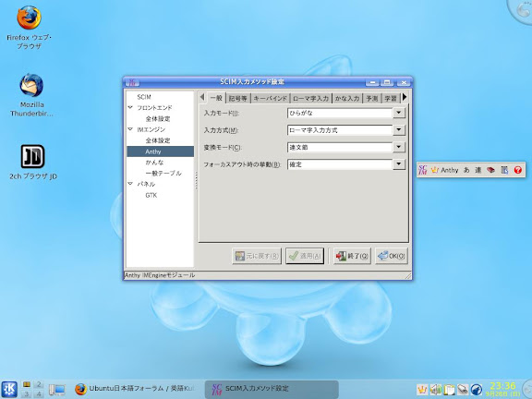The width and height of the screenshot is (532, 399).
Task: Select the GTK tree item
Action: click(151, 195)
